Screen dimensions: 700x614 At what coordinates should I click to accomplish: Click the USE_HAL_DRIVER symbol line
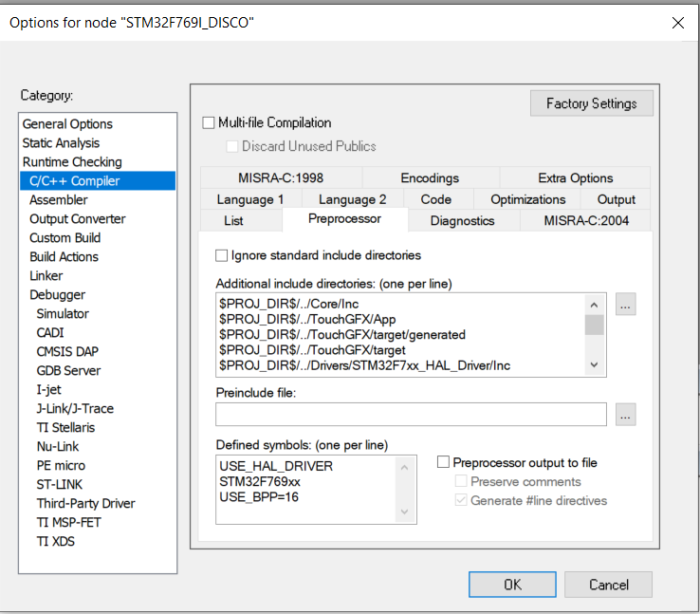point(276,466)
